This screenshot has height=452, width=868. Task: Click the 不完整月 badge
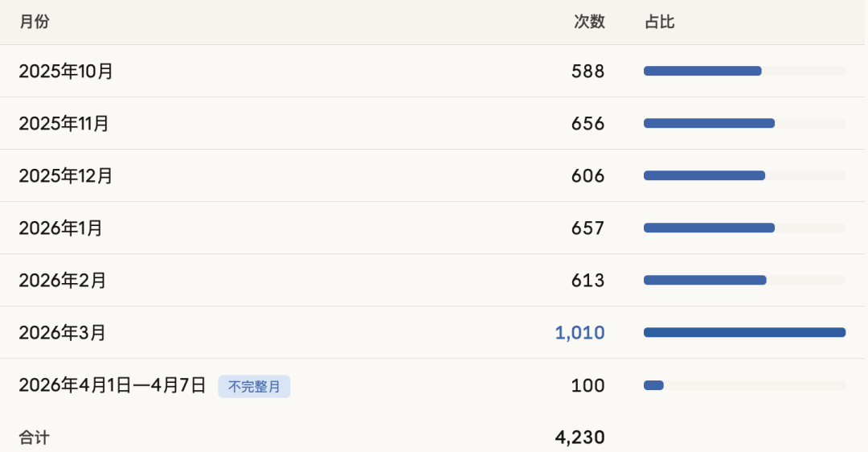point(254,387)
